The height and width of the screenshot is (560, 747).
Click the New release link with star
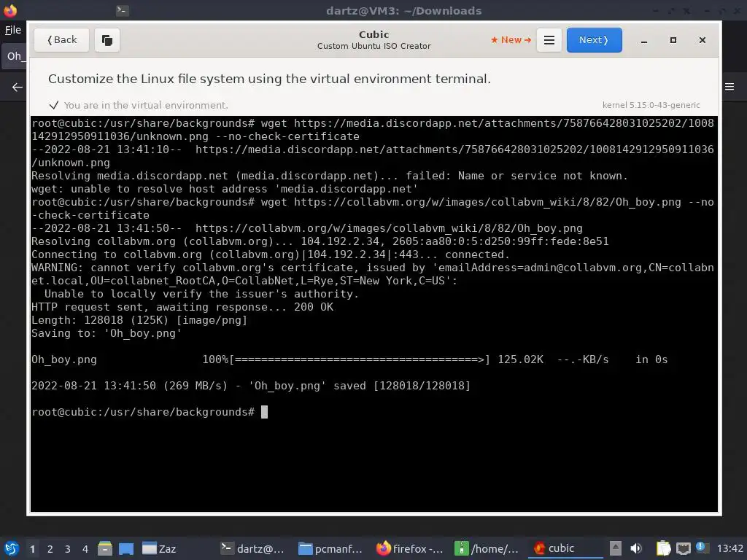511,40
